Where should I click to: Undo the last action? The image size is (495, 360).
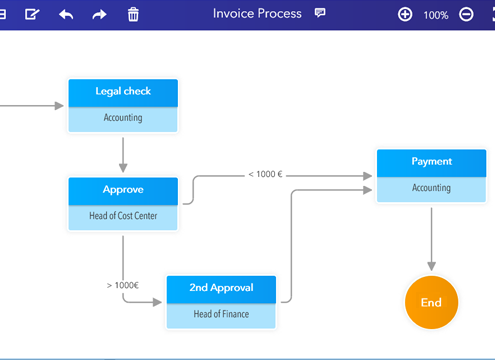(x=66, y=15)
